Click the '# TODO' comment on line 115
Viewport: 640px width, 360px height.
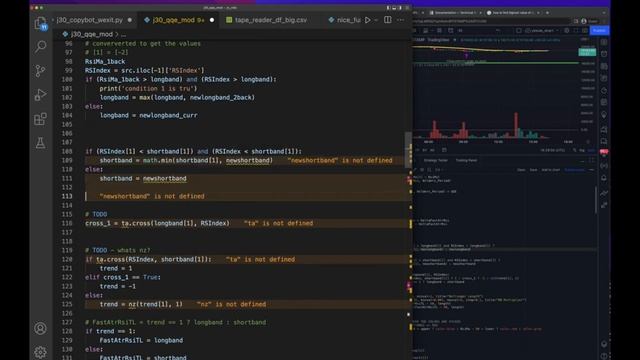[x=96, y=214]
